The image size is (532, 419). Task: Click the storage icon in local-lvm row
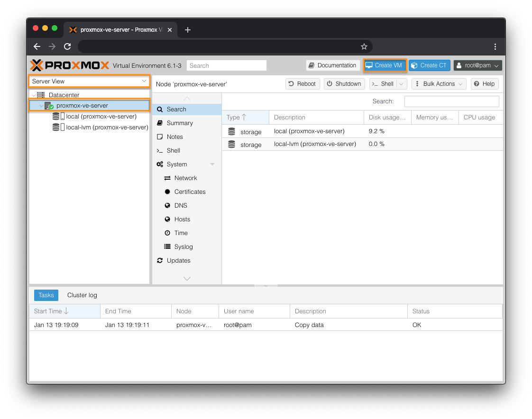(232, 144)
